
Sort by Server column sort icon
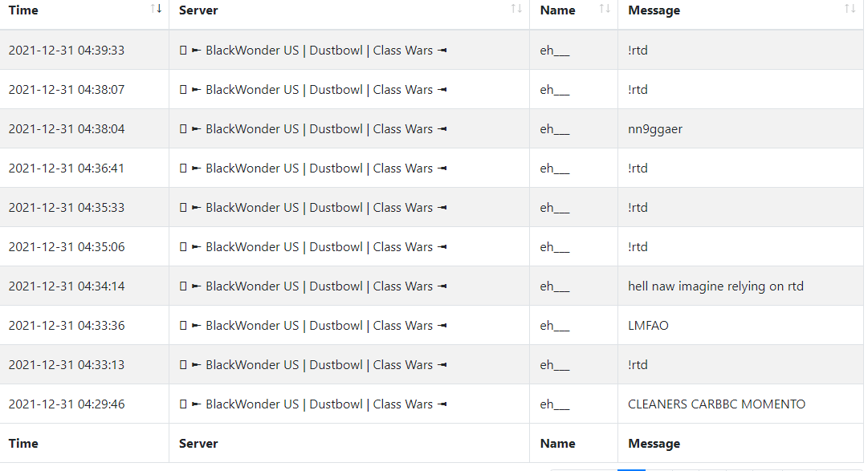point(516,8)
